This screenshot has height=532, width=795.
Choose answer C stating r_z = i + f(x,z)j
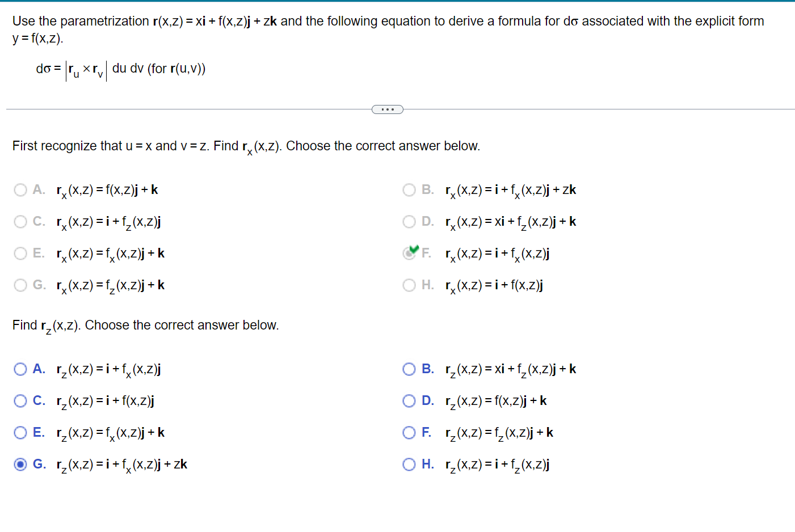[20, 400]
